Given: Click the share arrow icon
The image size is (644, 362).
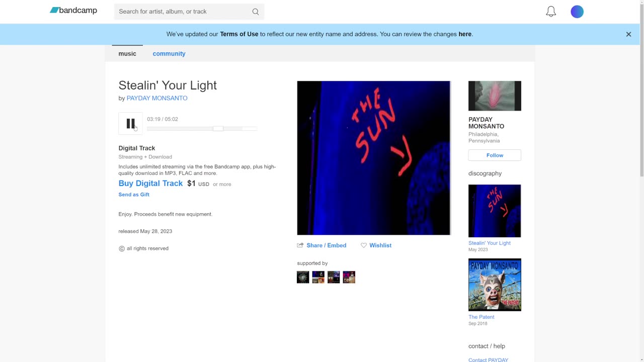Looking at the screenshot, I should point(300,245).
